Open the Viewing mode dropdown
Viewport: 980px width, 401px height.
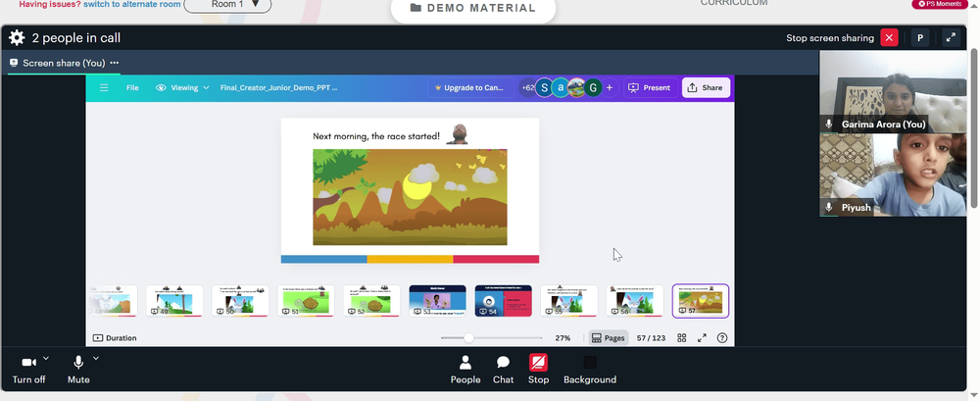coord(182,87)
